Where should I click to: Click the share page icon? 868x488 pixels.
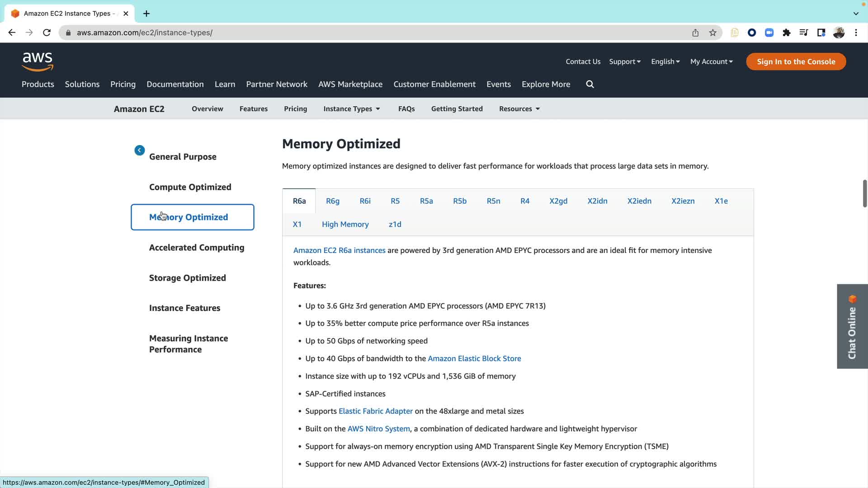pyautogui.click(x=695, y=33)
